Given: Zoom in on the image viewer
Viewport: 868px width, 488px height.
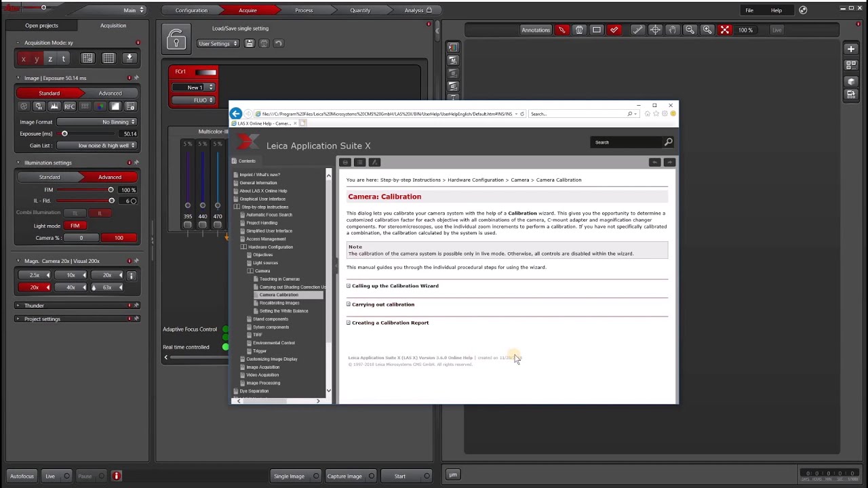Looking at the screenshot, I should click(x=707, y=30).
